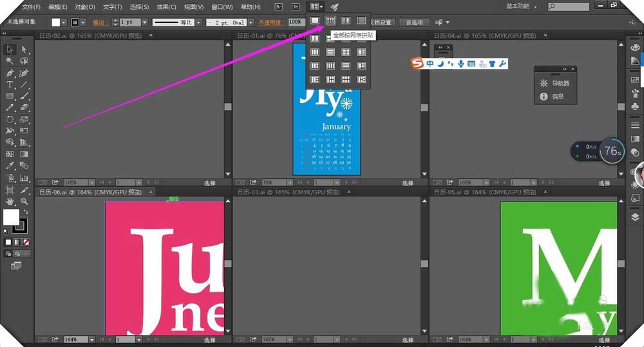Image resolution: width=644 pixels, height=347 pixels.
Task: Select the Paintbrush tool
Action: tap(24, 96)
